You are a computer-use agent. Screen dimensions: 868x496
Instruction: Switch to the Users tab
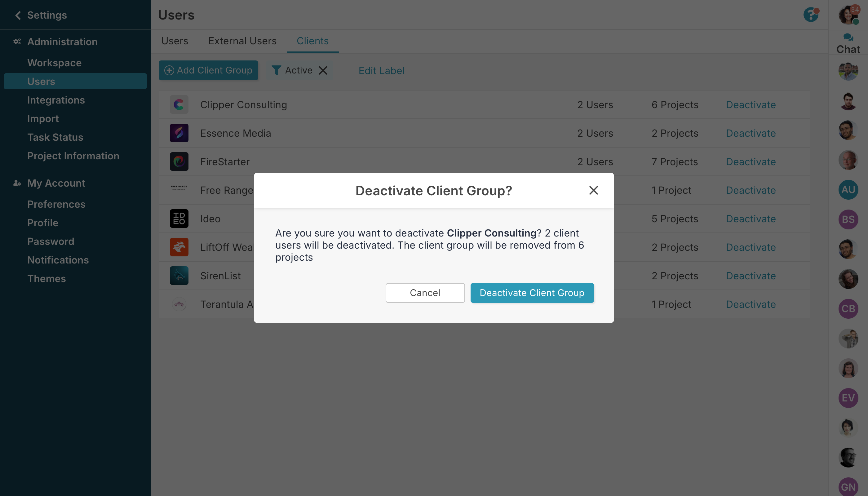pyautogui.click(x=175, y=41)
